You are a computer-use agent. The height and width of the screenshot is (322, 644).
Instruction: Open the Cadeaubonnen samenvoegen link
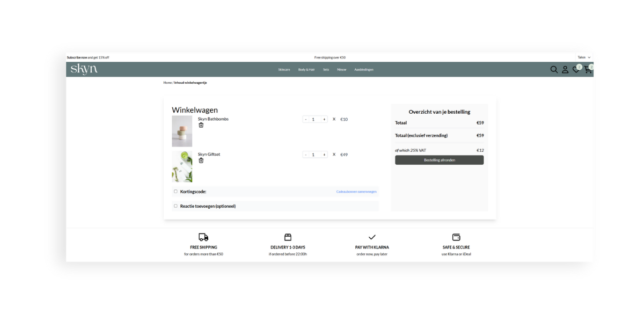click(356, 192)
